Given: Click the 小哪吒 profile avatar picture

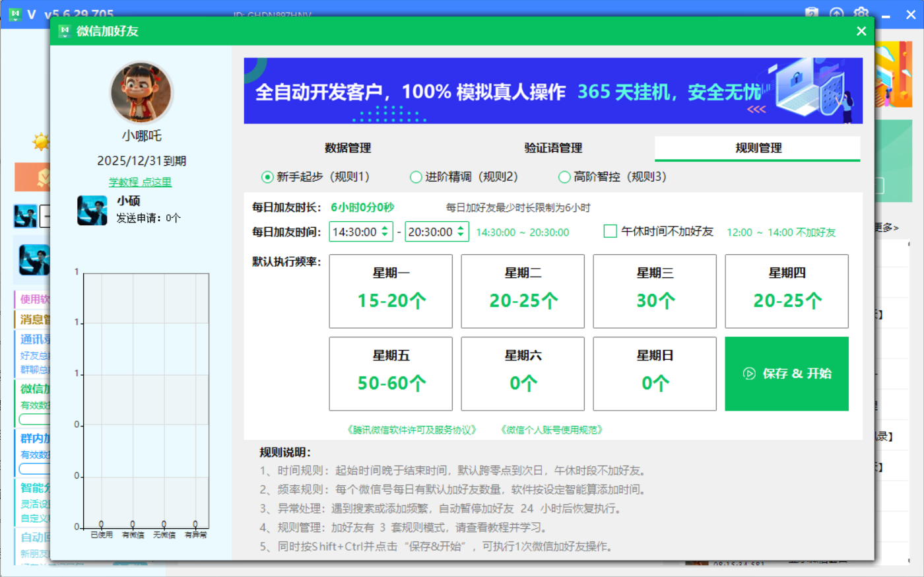Looking at the screenshot, I should [x=141, y=92].
